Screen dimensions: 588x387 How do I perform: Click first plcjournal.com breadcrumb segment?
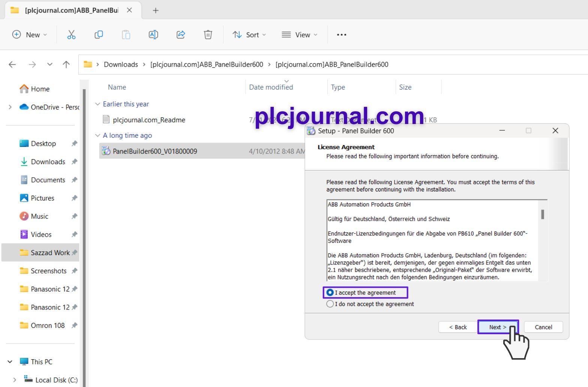pos(207,64)
